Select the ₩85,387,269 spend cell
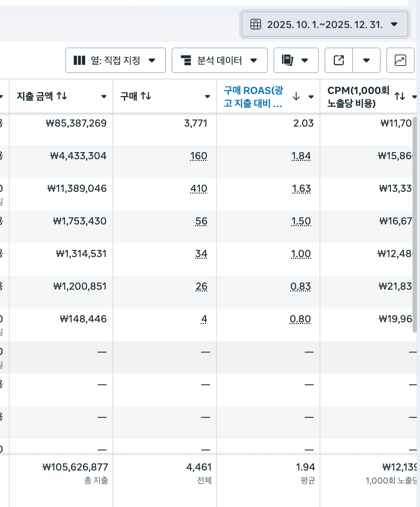The height and width of the screenshot is (507, 420). [76, 123]
